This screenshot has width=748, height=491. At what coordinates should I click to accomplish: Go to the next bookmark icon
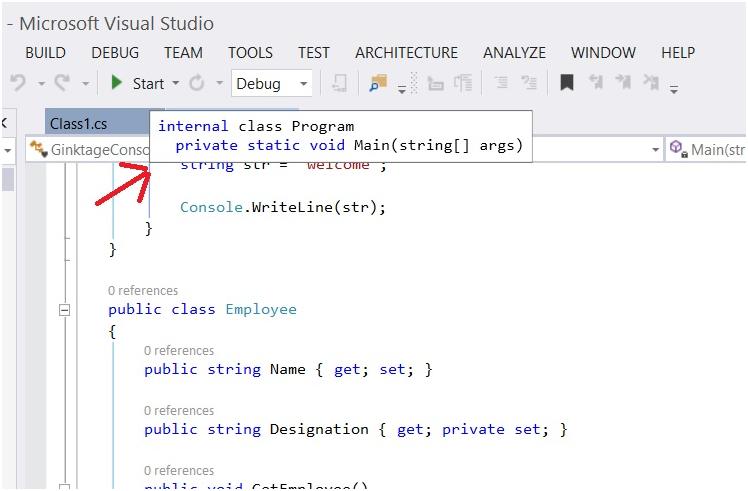click(623, 83)
